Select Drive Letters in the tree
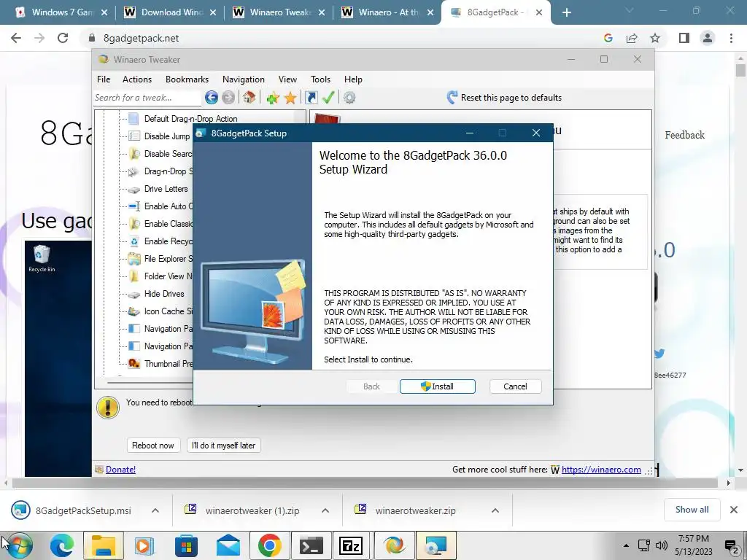The width and height of the screenshot is (747, 560). click(166, 189)
